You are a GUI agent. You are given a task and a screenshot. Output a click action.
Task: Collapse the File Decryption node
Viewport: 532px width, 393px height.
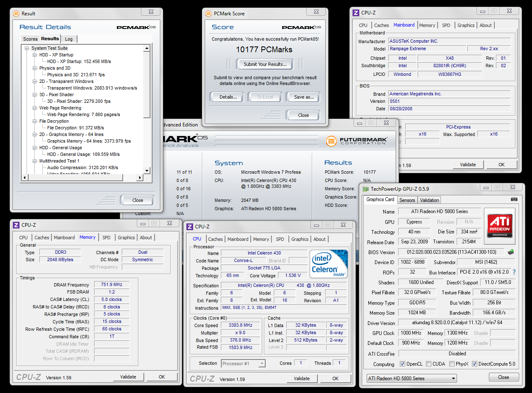coord(35,121)
